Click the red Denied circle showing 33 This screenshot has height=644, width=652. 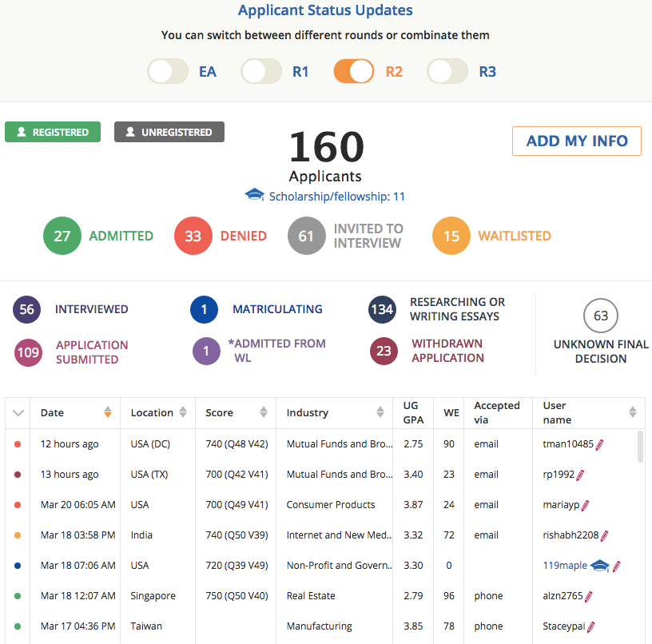193,237
